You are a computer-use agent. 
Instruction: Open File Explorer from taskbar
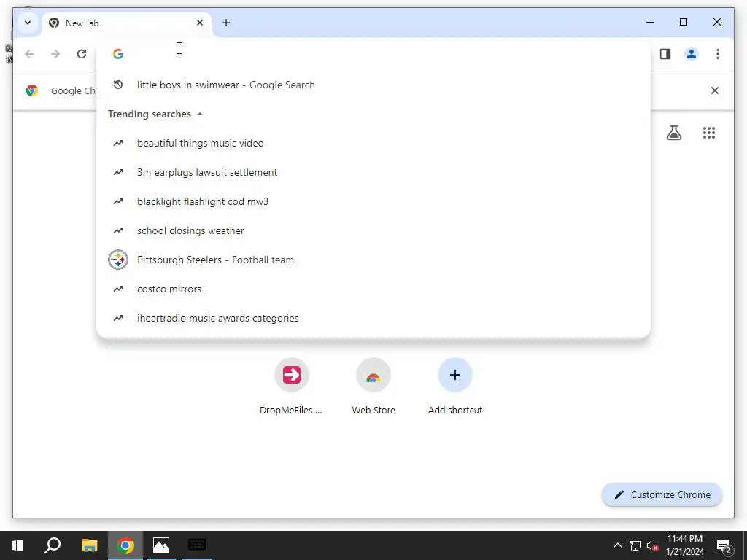tap(89, 545)
